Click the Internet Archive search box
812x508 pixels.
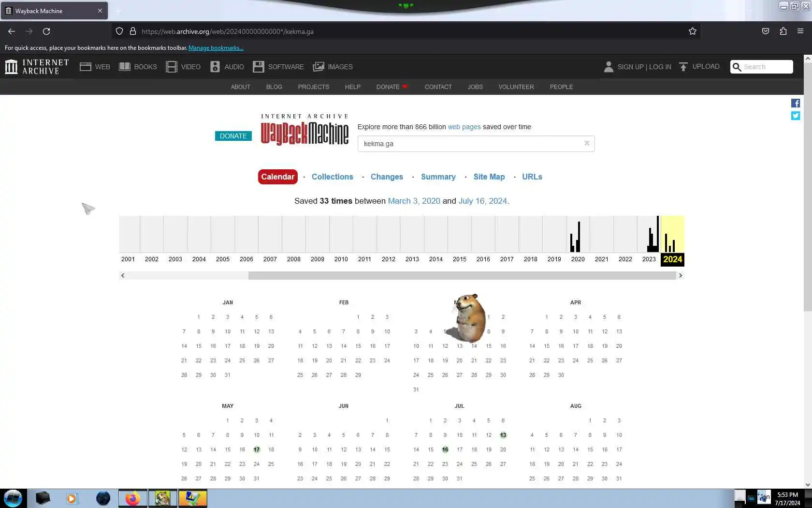click(762, 67)
